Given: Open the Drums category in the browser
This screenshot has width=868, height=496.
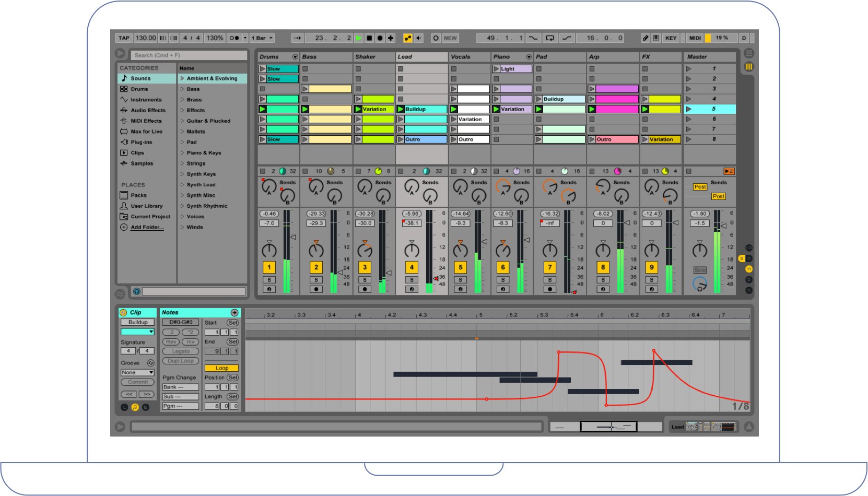Looking at the screenshot, I should [x=139, y=89].
